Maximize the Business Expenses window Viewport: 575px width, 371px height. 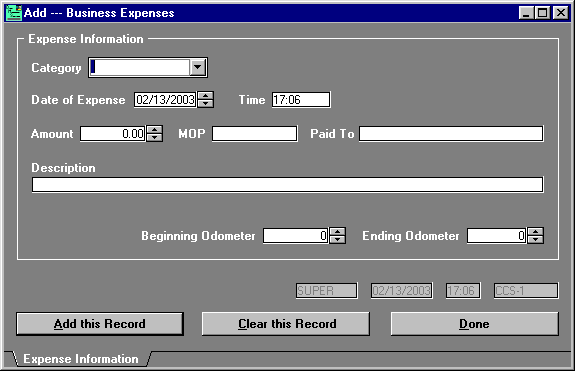coord(542,13)
